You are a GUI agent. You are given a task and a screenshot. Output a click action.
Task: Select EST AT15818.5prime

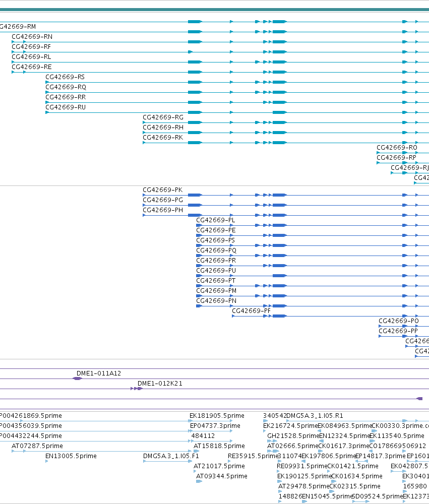point(219,446)
